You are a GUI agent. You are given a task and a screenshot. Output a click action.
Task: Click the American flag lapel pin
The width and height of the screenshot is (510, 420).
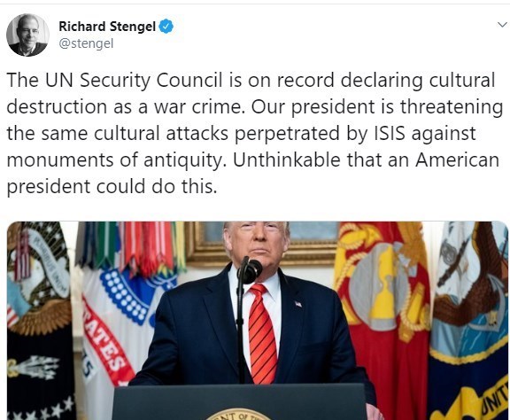pos(298,304)
